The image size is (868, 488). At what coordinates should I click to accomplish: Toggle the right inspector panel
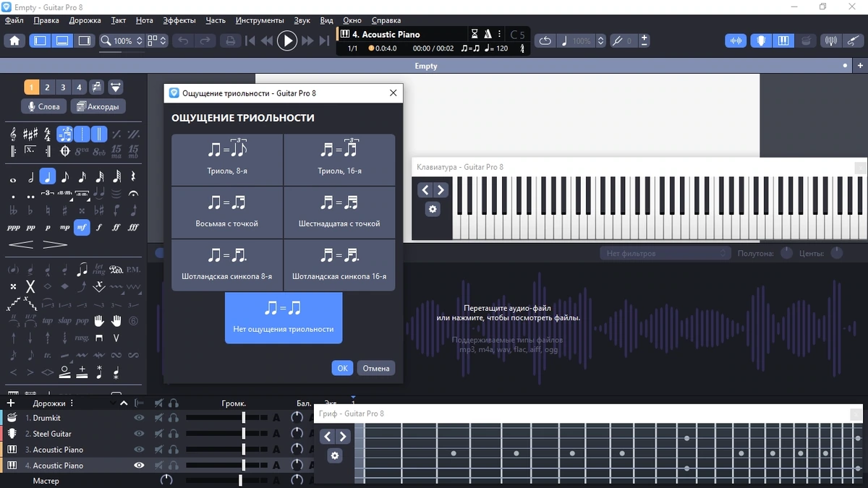pyautogui.click(x=84, y=40)
